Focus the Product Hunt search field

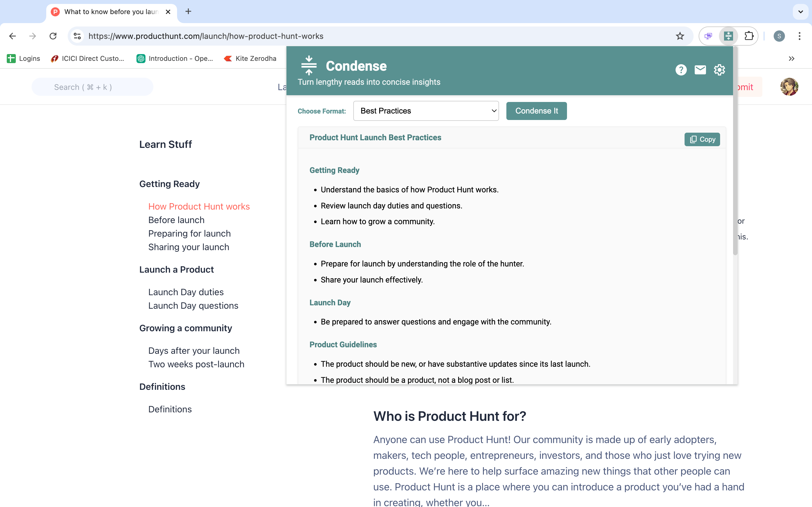point(92,87)
